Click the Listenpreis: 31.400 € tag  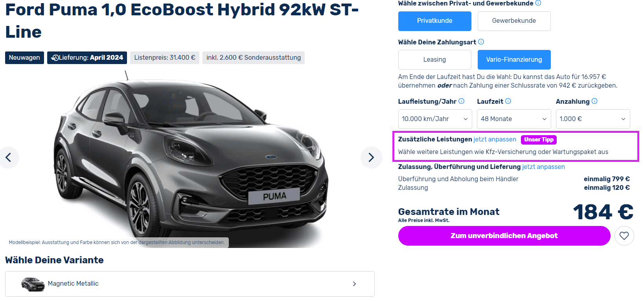click(165, 58)
